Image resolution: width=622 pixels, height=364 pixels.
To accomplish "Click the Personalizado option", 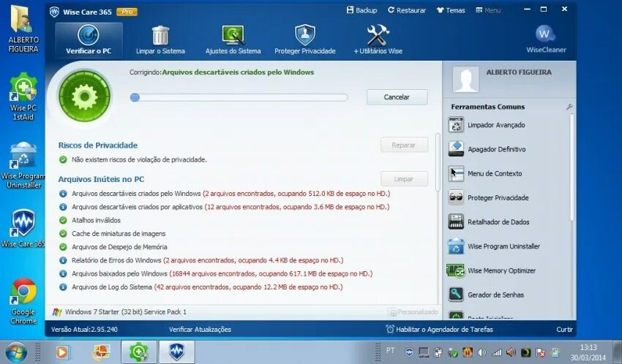I will 413,312.
